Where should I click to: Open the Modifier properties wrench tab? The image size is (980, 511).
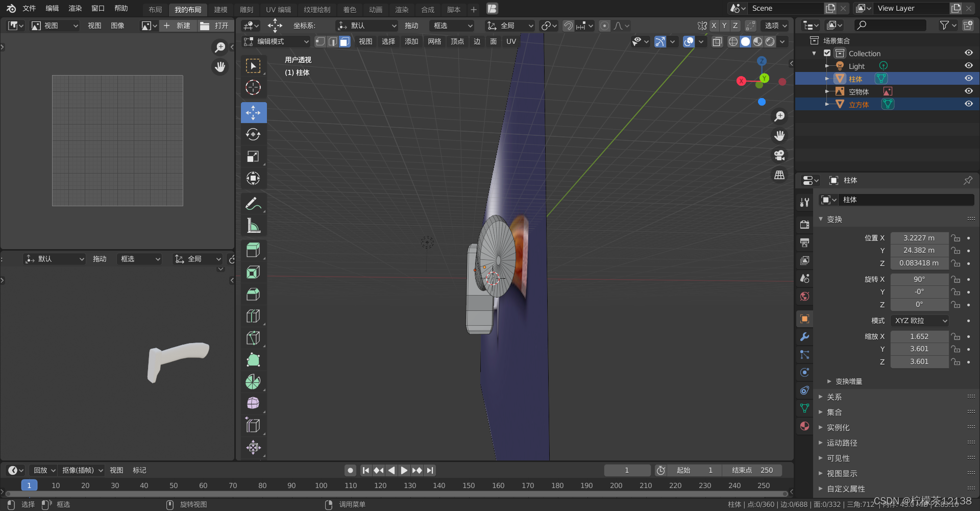[805, 337]
